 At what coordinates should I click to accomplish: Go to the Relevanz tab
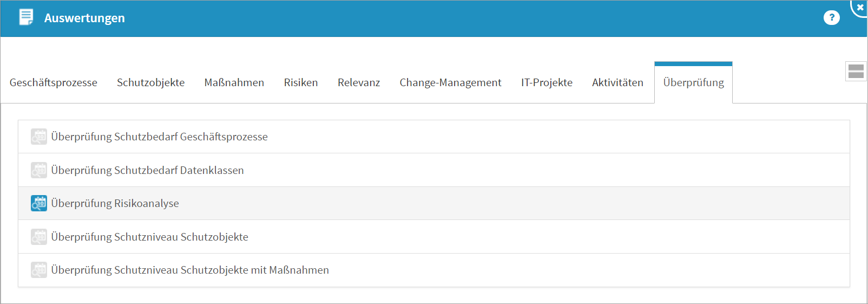click(x=359, y=82)
